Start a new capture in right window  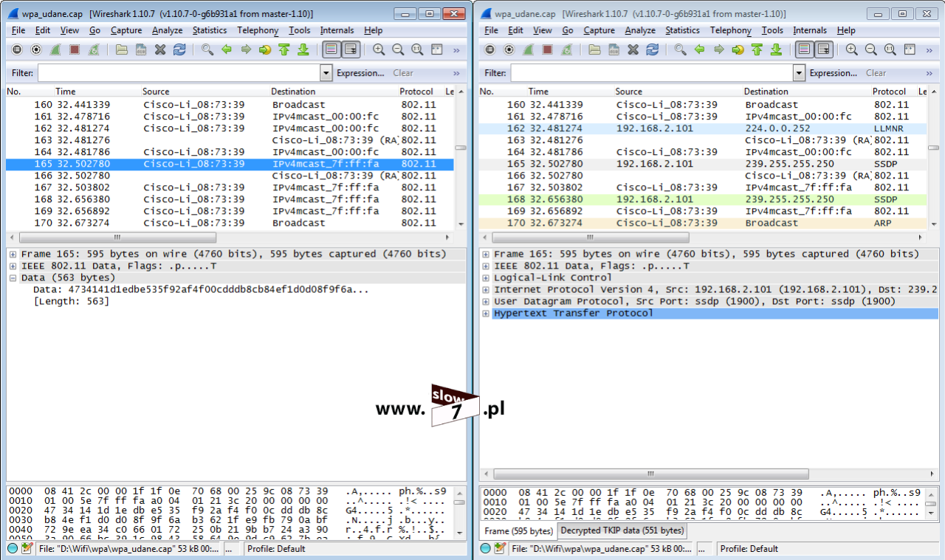pos(529,49)
